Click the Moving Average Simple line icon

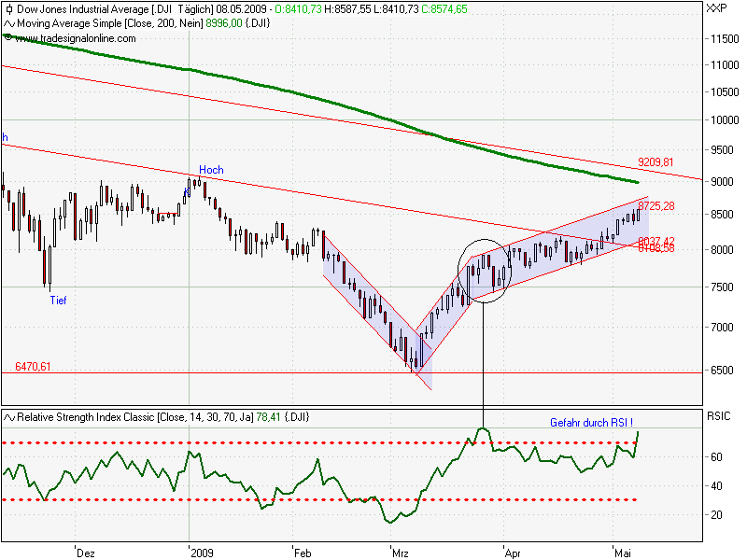pos(9,23)
